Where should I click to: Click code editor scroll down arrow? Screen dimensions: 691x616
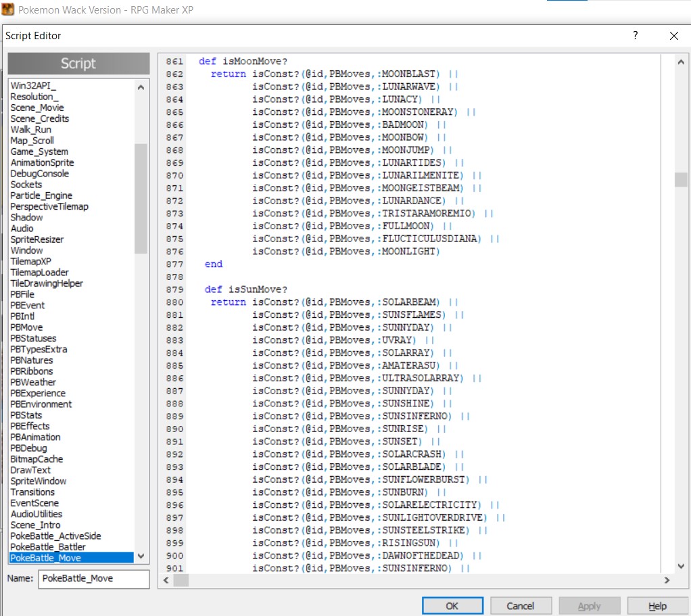681,566
